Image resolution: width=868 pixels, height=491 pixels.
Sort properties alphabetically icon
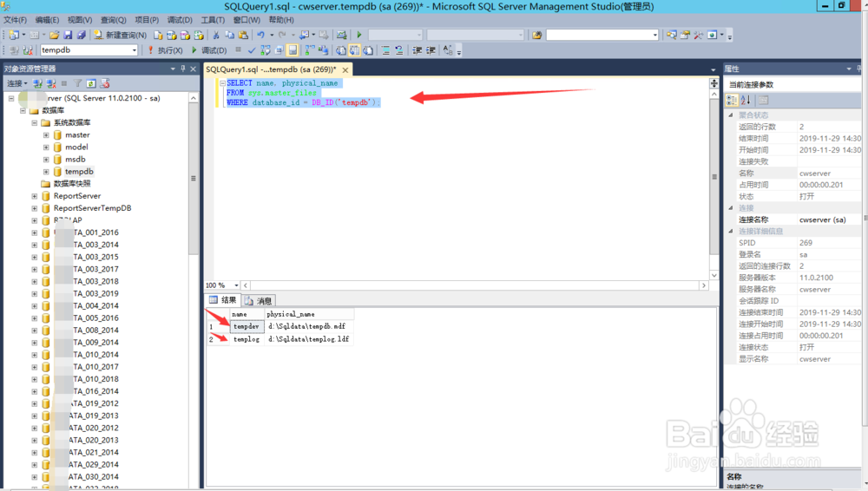[x=746, y=100]
